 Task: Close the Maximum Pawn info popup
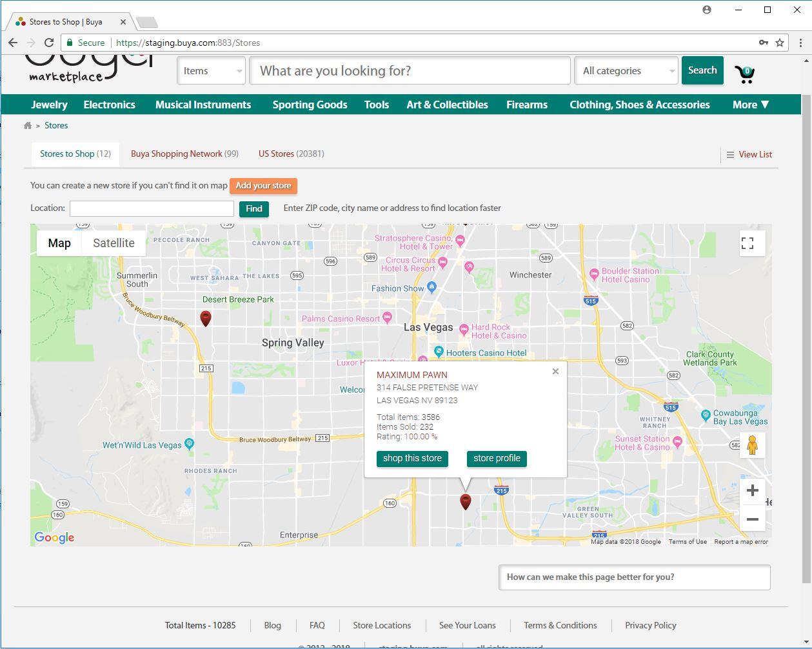point(555,372)
